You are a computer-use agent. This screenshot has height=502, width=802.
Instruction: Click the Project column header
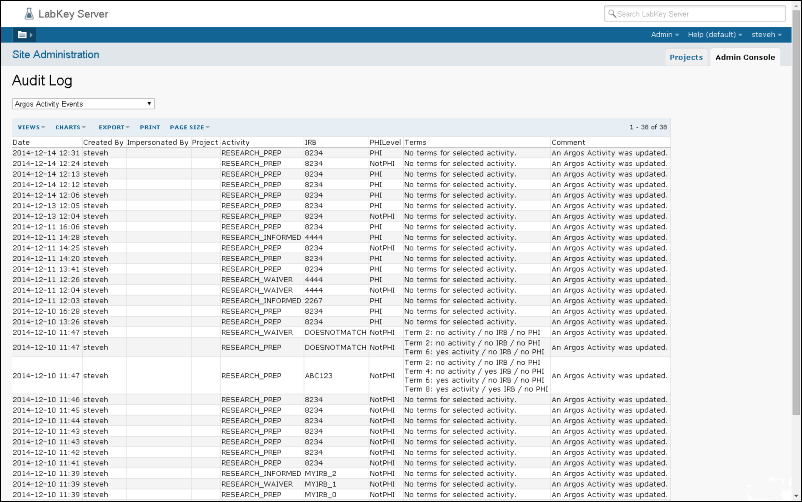tap(205, 142)
